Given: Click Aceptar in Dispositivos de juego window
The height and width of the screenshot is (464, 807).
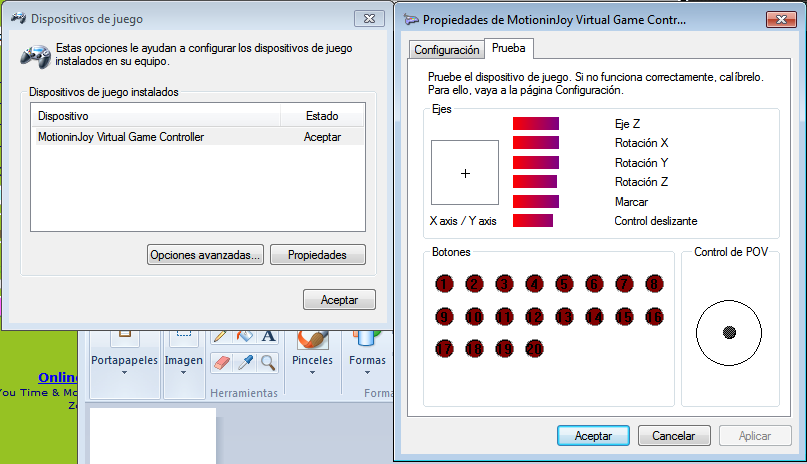Looking at the screenshot, I should pos(339,299).
